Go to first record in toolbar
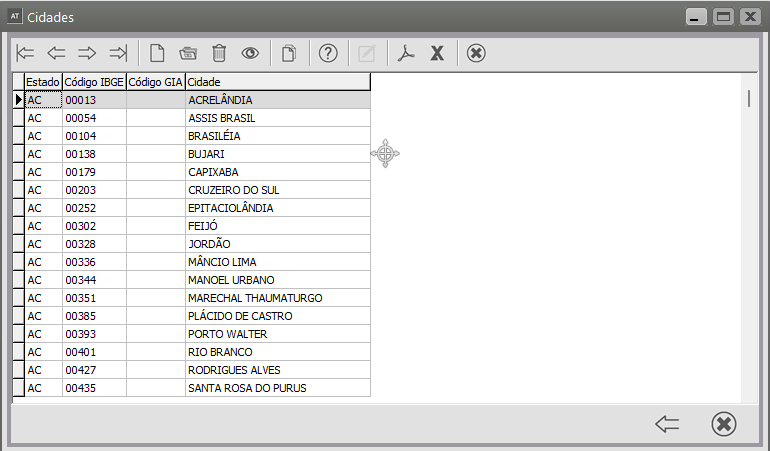The width and height of the screenshot is (770, 451). (x=26, y=53)
